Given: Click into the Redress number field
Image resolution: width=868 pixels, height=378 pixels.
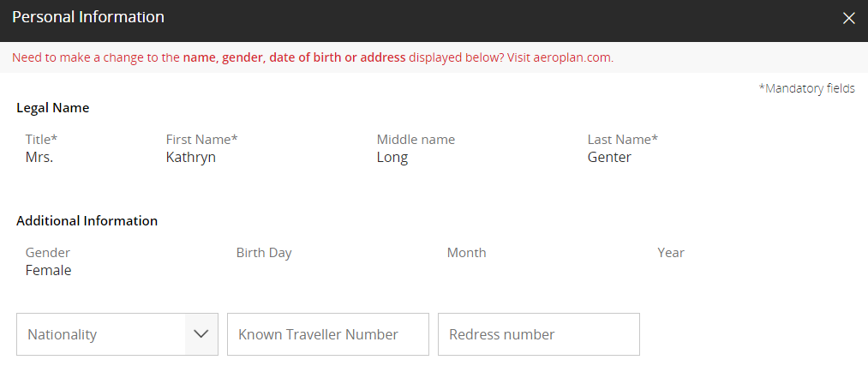Looking at the screenshot, I should coord(538,334).
